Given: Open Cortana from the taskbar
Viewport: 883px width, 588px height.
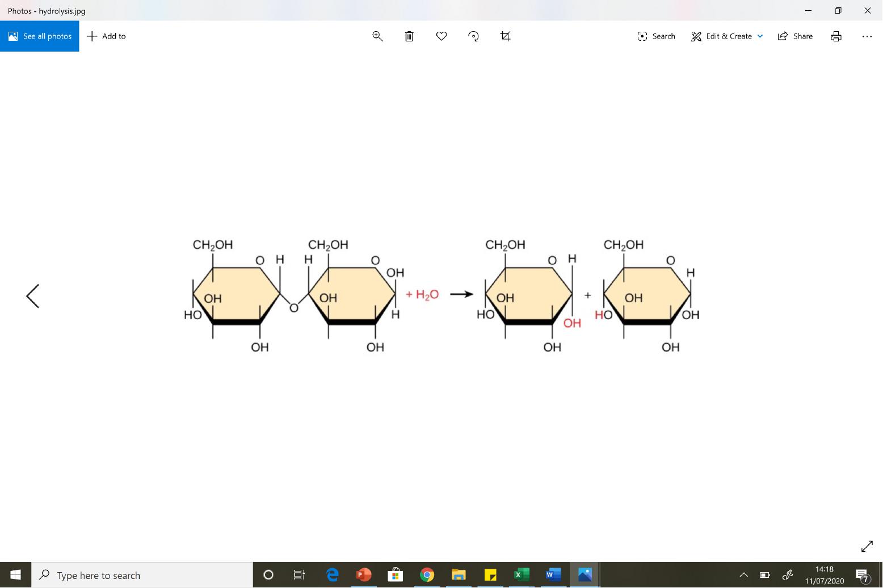Looking at the screenshot, I should (x=268, y=575).
